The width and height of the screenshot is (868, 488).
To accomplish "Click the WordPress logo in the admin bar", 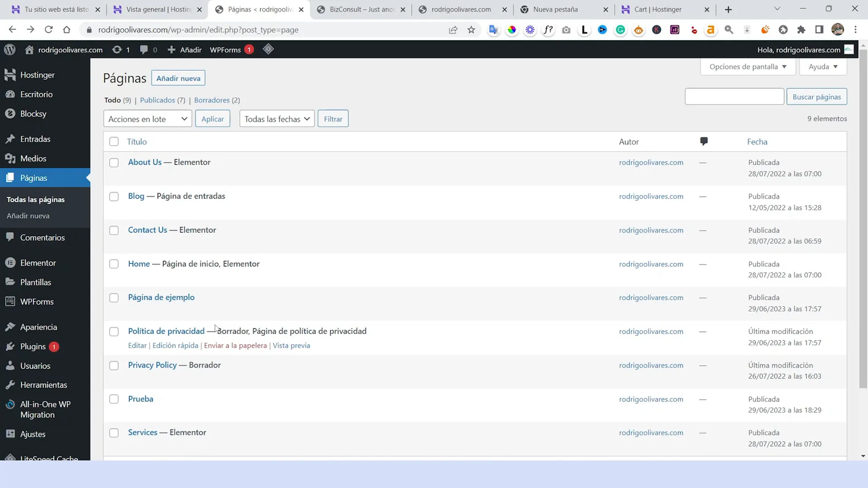I will point(9,49).
